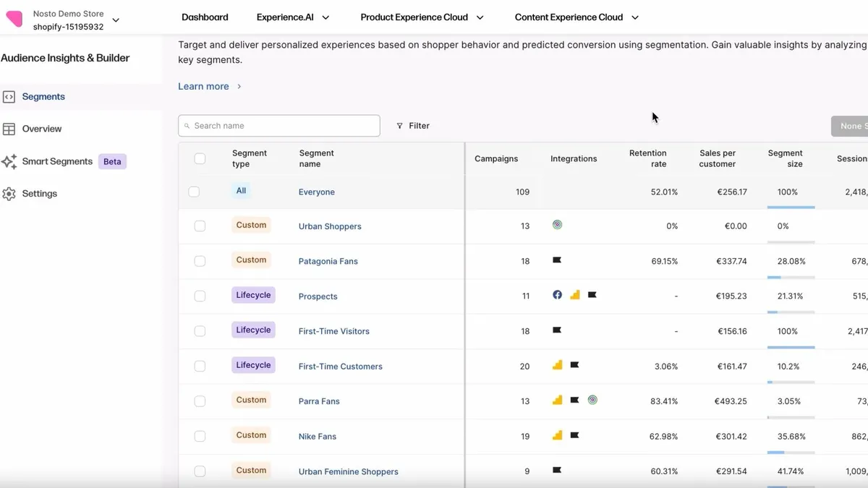868x488 pixels.
Task: Click the Google Ads icon for First-Time Customers
Action: click(x=557, y=365)
